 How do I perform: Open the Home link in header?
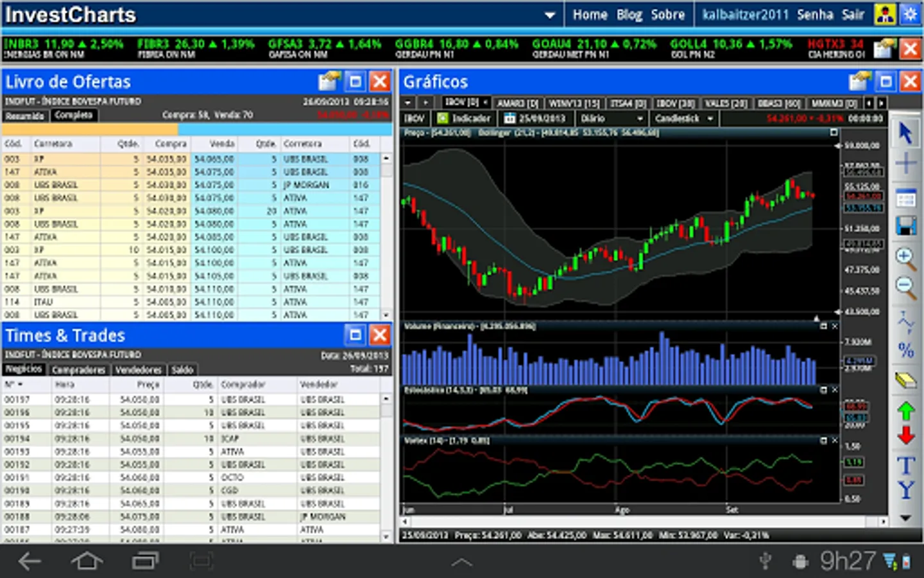click(x=590, y=15)
